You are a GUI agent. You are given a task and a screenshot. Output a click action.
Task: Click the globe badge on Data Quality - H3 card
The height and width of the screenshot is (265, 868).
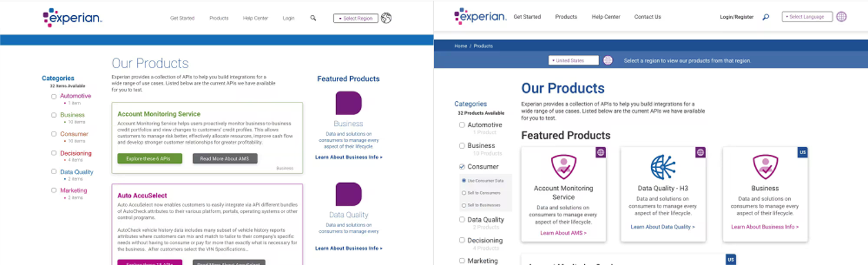tap(700, 152)
